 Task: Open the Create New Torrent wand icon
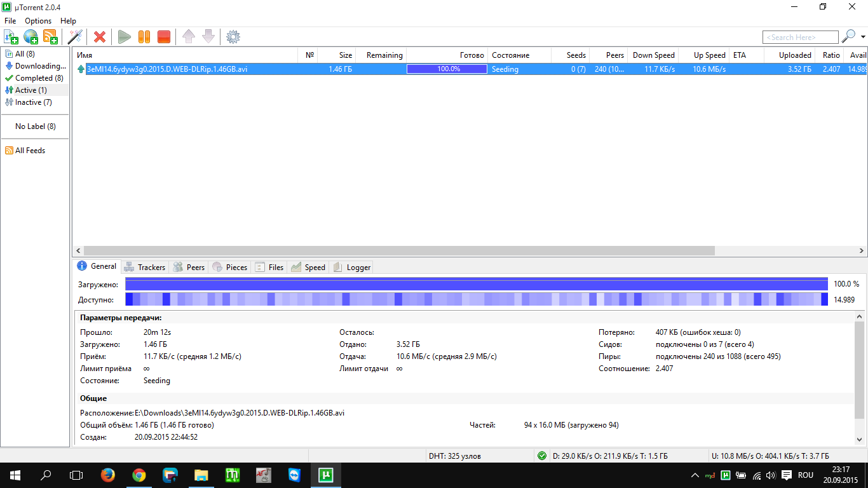75,37
